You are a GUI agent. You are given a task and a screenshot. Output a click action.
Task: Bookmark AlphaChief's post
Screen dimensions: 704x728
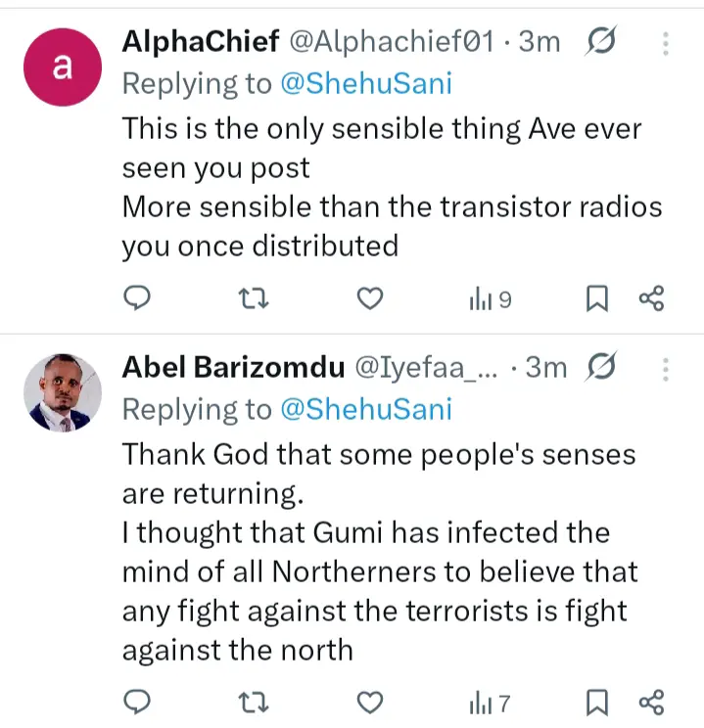click(x=596, y=298)
